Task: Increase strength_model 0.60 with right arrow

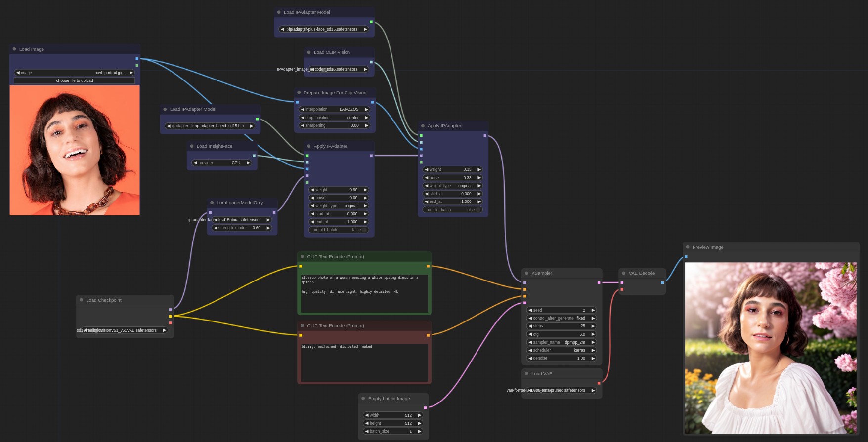Action: tap(268, 228)
